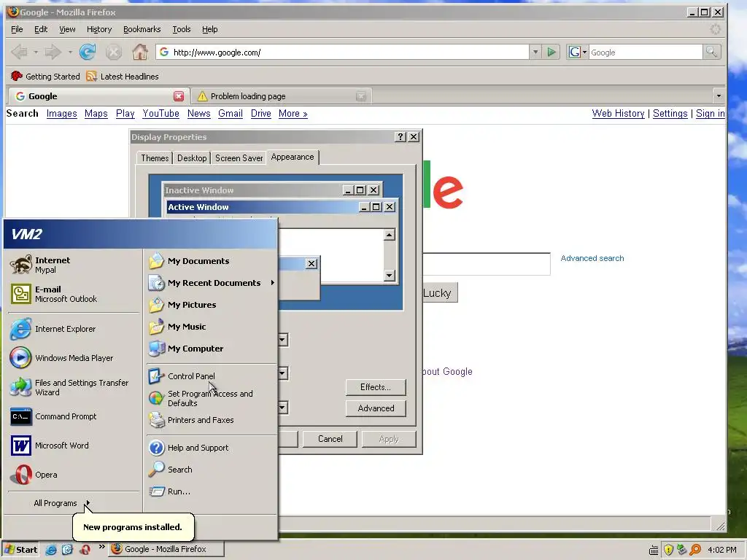The height and width of the screenshot is (560, 747).
Task: Open Firefox History menu
Action: (x=99, y=29)
